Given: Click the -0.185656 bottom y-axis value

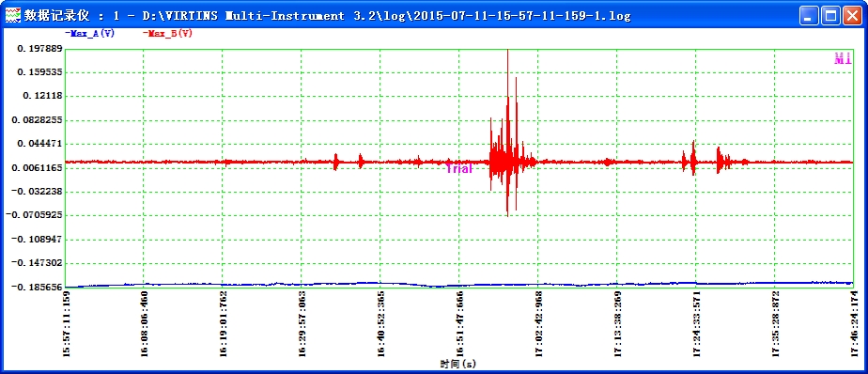Looking at the screenshot, I should 37,287.
